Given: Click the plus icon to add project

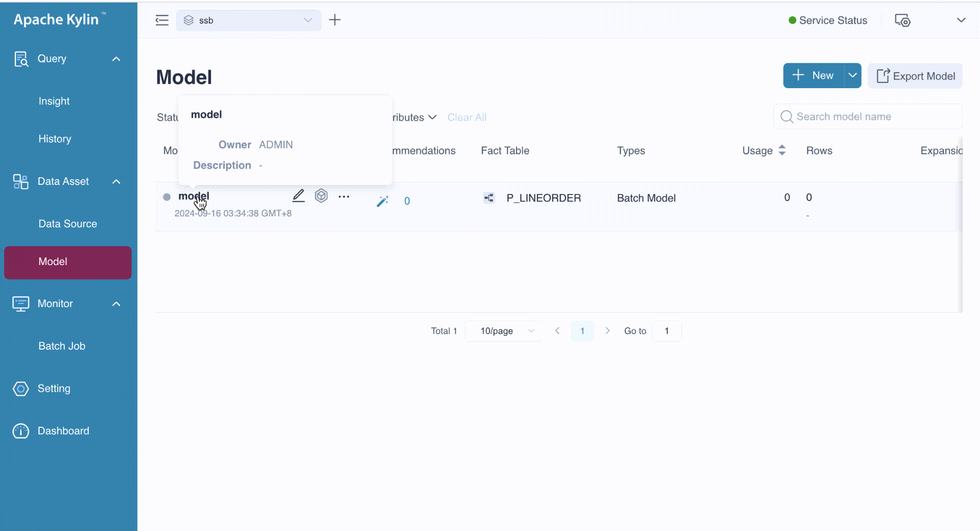Looking at the screenshot, I should [335, 20].
